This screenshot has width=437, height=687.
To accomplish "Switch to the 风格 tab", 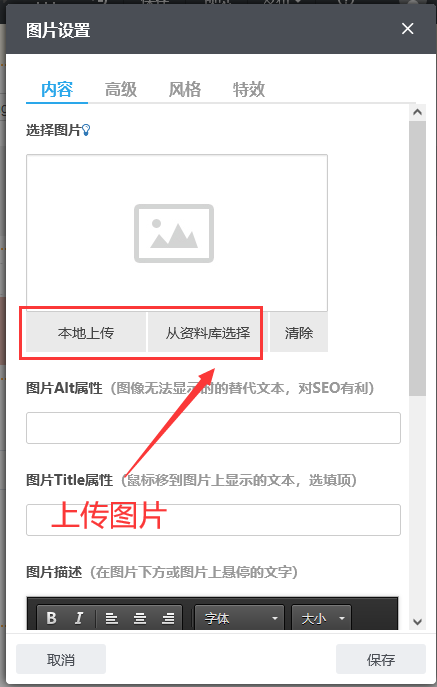I will 185,89.
